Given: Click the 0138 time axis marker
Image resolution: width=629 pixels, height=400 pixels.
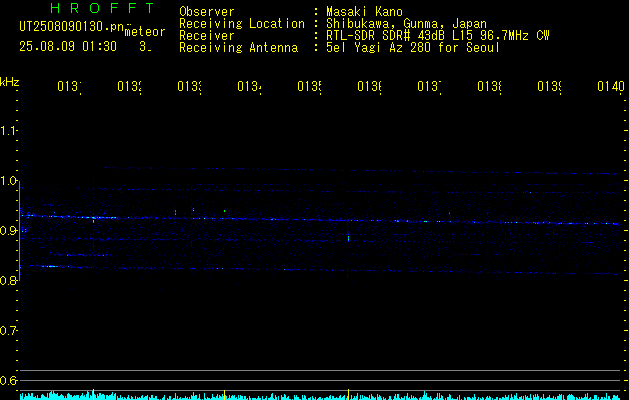Looking at the screenshot, I should (x=489, y=86).
